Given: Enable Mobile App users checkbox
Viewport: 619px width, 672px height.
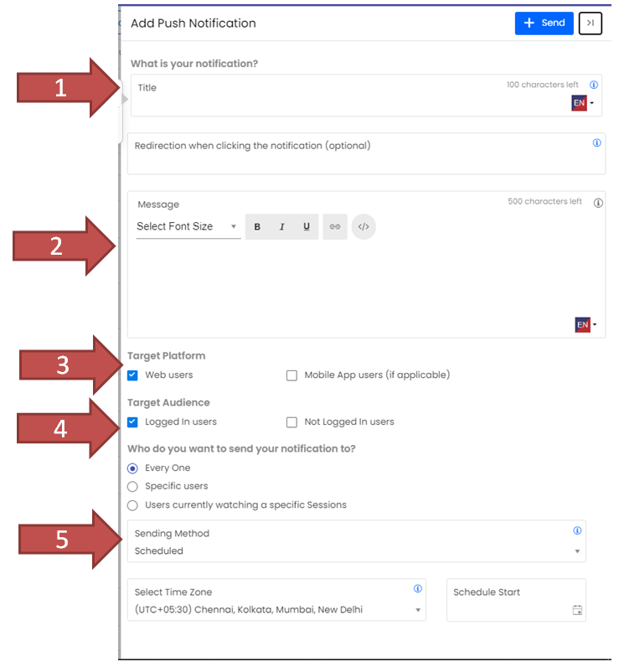Looking at the screenshot, I should click(291, 375).
